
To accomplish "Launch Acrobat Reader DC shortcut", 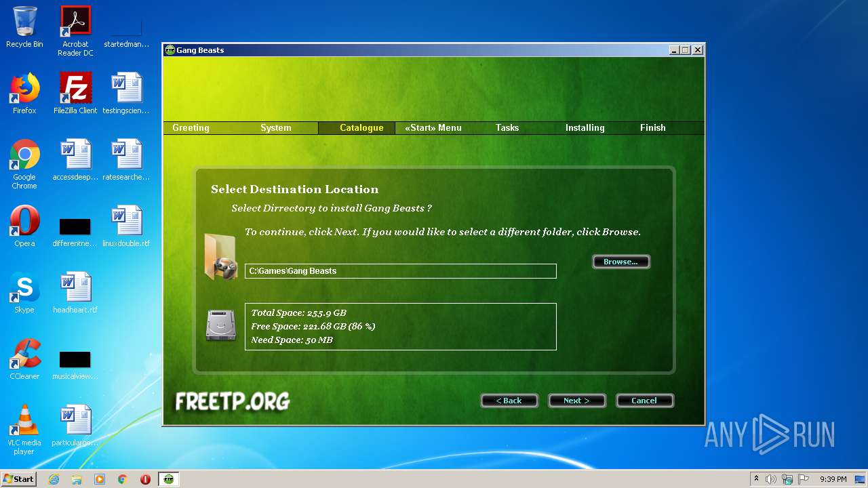I will (75, 31).
